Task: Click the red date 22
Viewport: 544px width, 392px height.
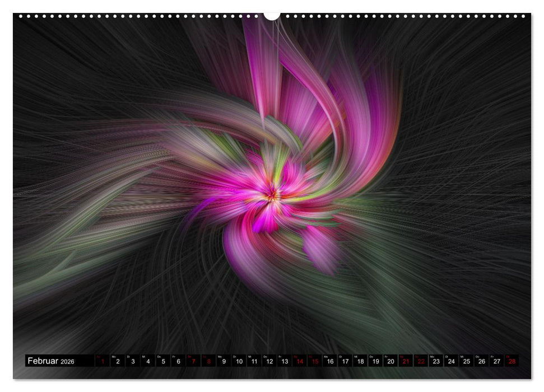Action: pyautogui.click(x=420, y=361)
